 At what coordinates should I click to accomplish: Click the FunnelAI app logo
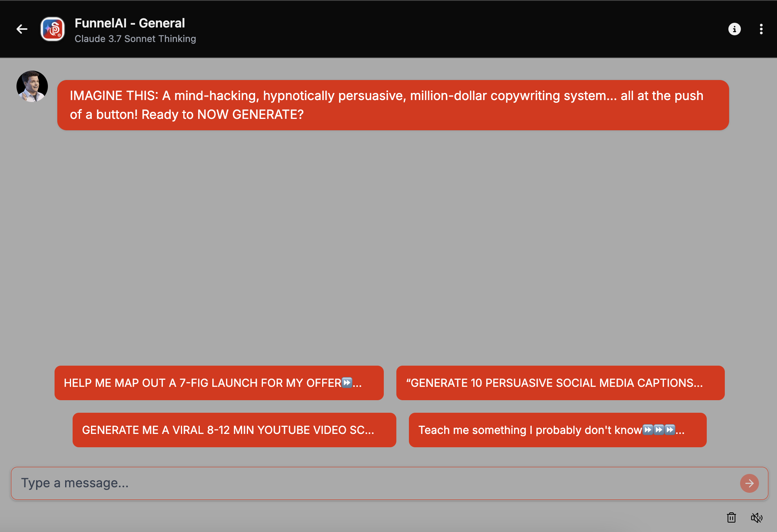click(53, 29)
